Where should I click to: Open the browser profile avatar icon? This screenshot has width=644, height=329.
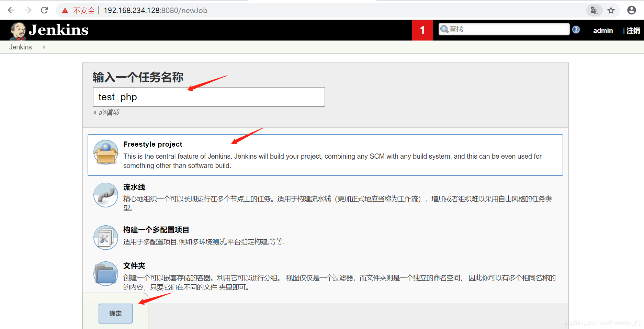(x=632, y=10)
